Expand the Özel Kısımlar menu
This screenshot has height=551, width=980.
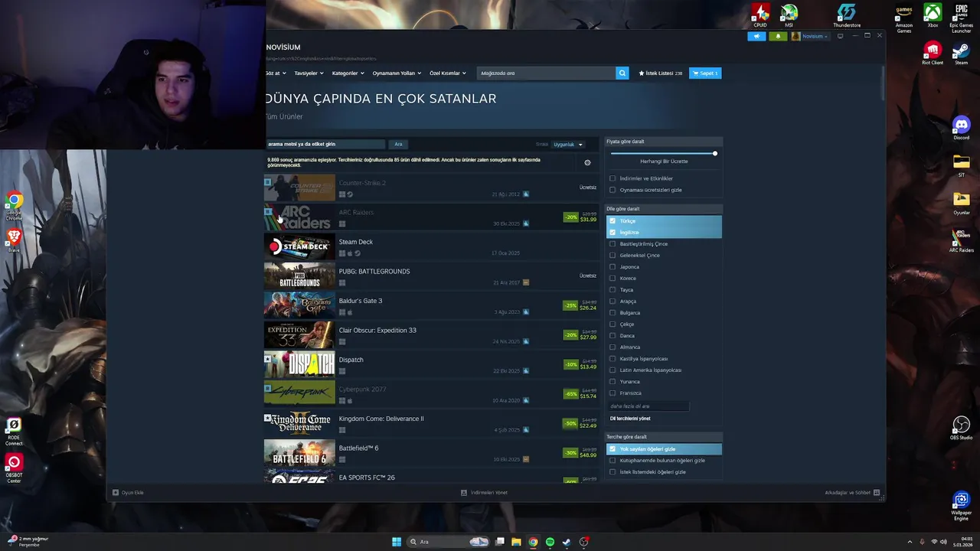(448, 73)
